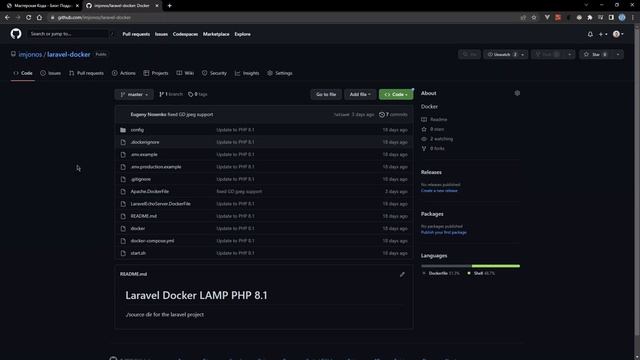Expand the Star lists dropdown arrow
The width and height of the screenshot is (640, 360).
pyautogui.click(x=618, y=54)
